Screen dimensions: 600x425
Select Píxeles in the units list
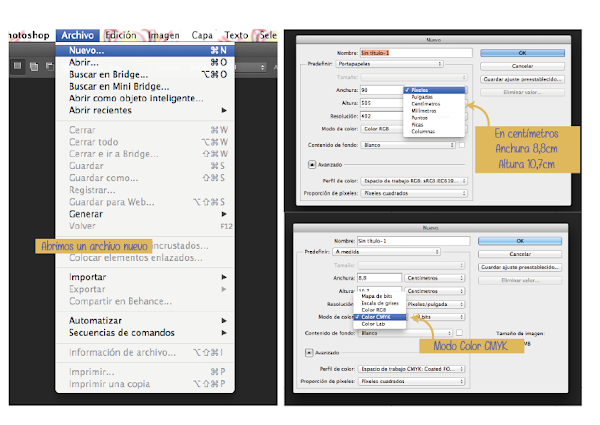pyautogui.click(x=434, y=90)
